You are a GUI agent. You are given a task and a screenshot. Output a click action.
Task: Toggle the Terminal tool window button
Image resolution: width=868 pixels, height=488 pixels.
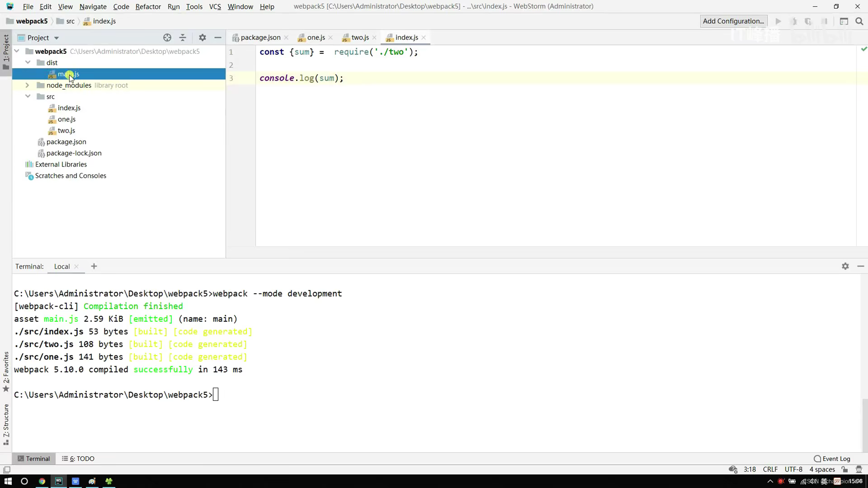click(34, 458)
